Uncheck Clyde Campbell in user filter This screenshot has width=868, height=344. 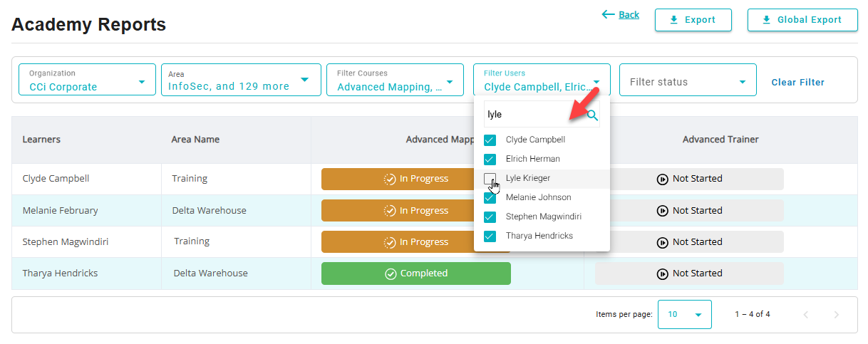(490, 140)
